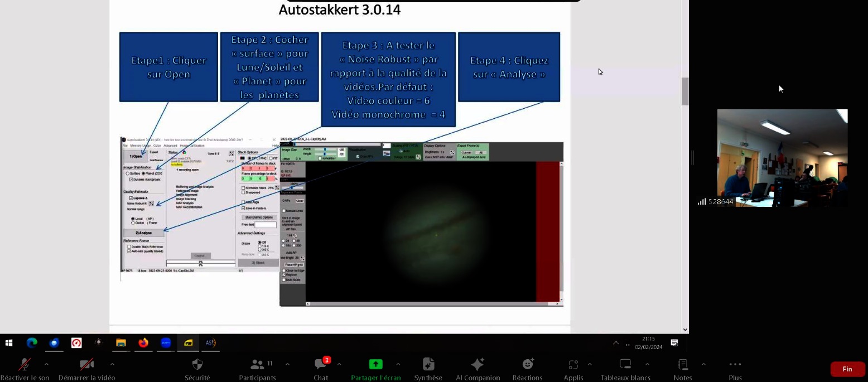Image resolution: width=868 pixels, height=382 pixels.
Task: Expand the Notes options arrow
Action: tap(703, 364)
